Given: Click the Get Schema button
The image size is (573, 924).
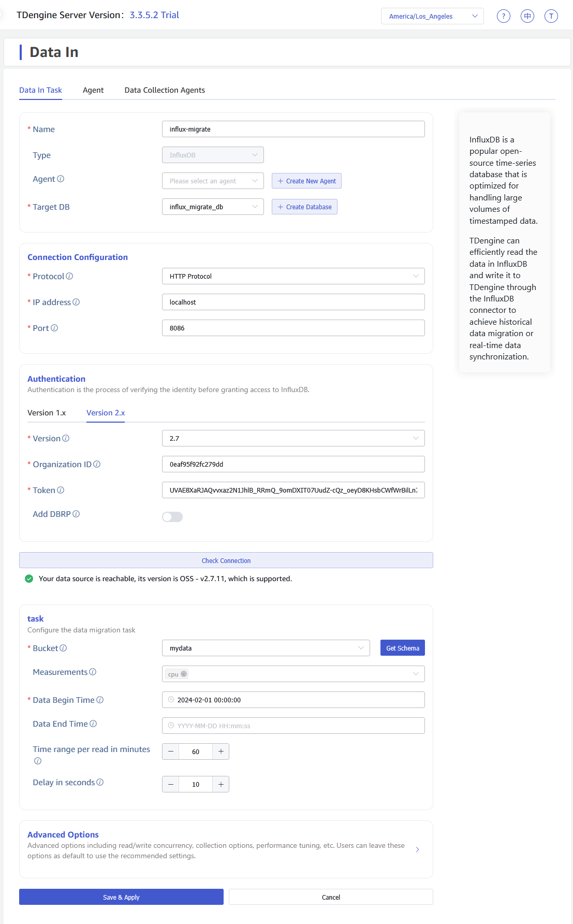Looking at the screenshot, I should pos(402,648).
